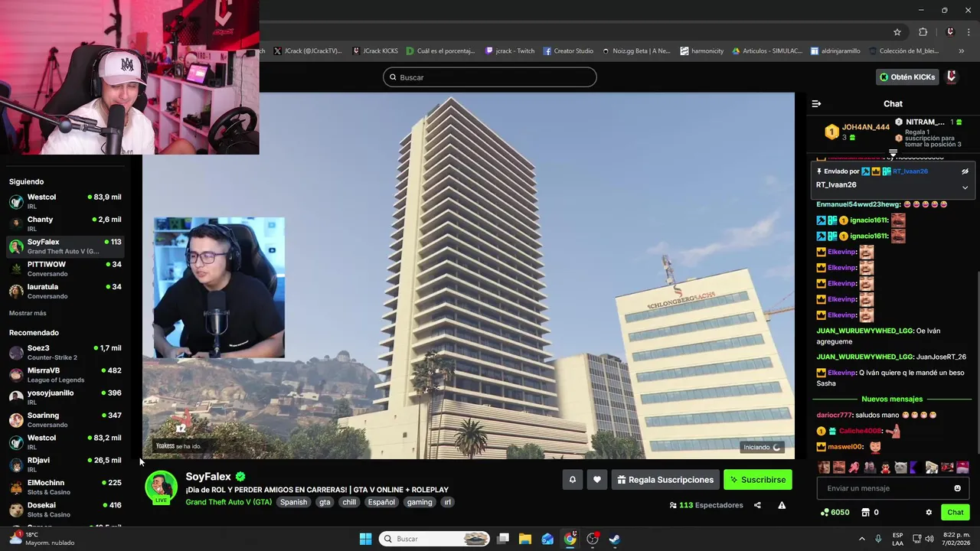Screen dimensions: 980x551
Task: Jump to Nuevos mensajes divider in chat
Action: (x=892, y=399)
